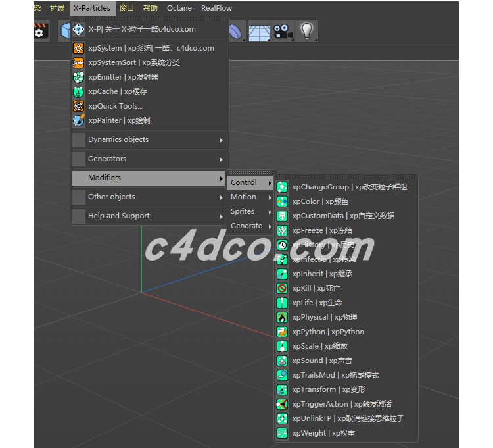
Task: Open the Generate modifiers submenu
Action: tap(250, 226)
